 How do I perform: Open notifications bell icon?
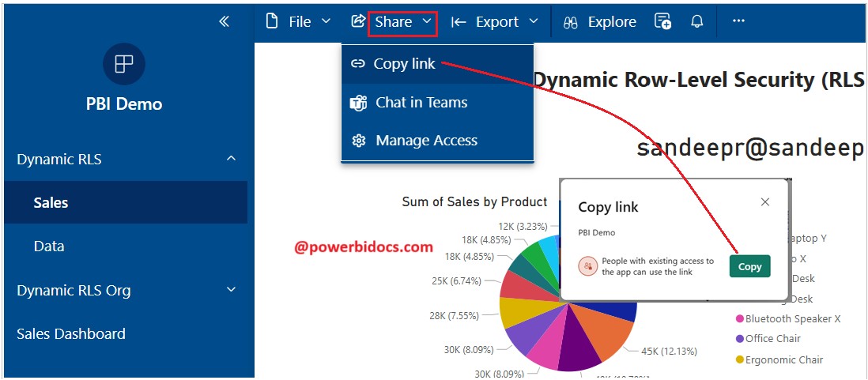697,21
